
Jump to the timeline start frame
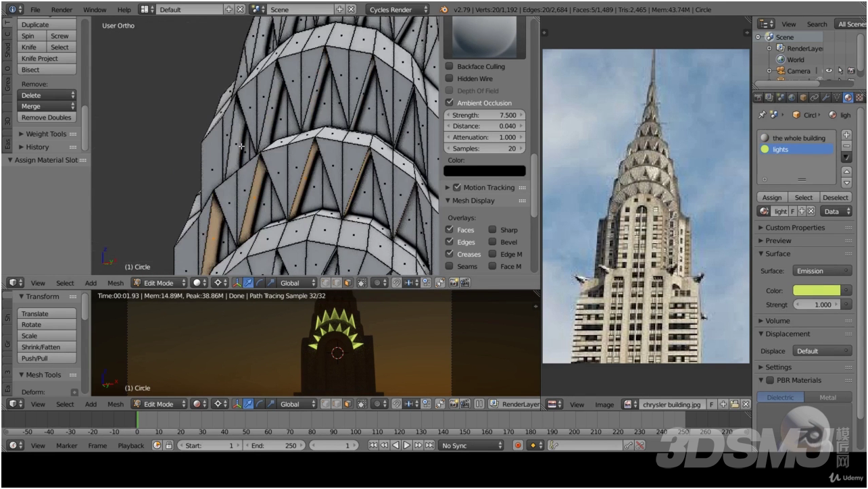(x=373, y=445)
